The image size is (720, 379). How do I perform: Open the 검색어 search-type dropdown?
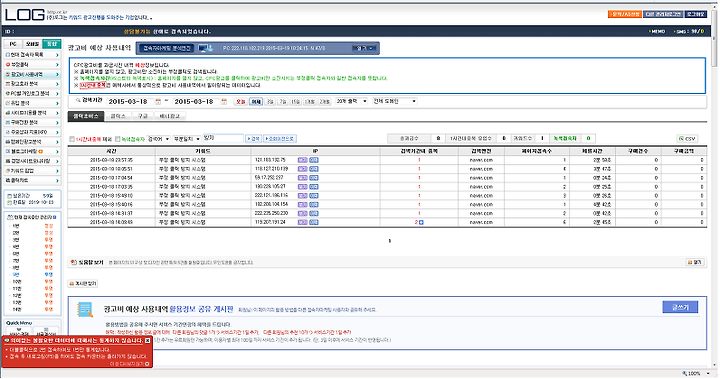[158, 139]
